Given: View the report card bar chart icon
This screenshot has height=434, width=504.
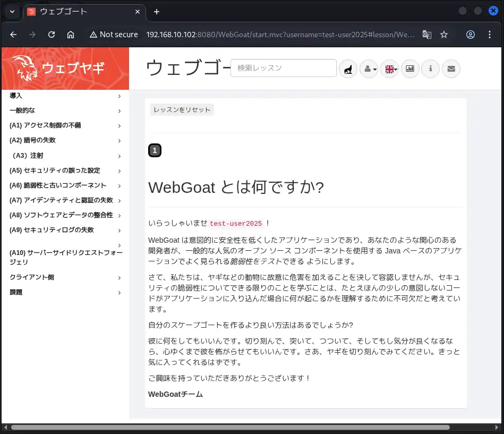Looking at the screenshot, I should [x=410, y=69].
